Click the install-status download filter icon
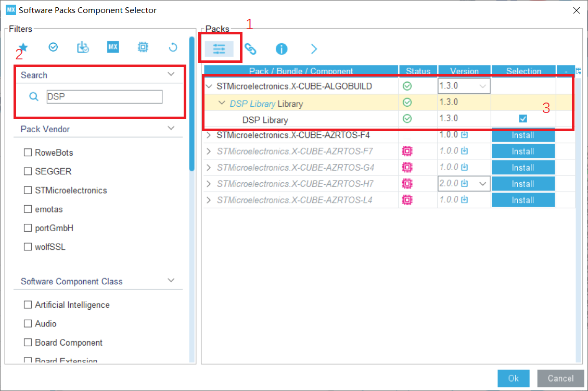The width and height of the screenshot is (588, 391). click(83, 47)
